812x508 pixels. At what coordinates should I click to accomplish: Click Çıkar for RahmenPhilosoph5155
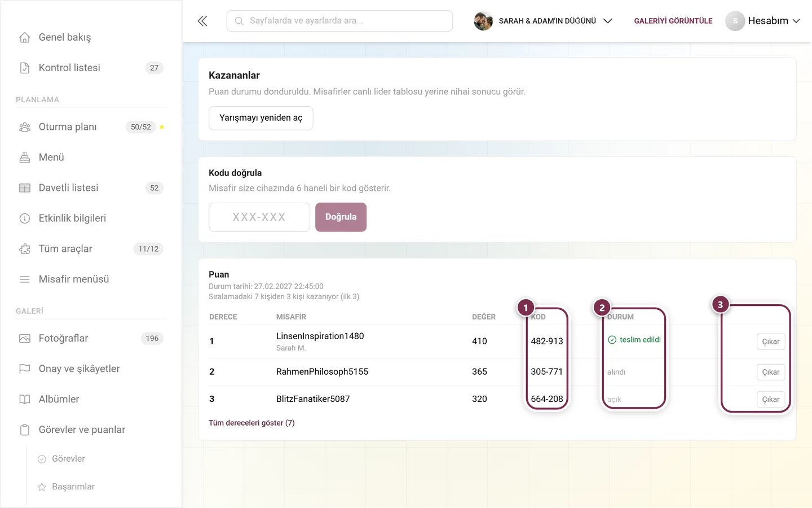pos(771,372)
